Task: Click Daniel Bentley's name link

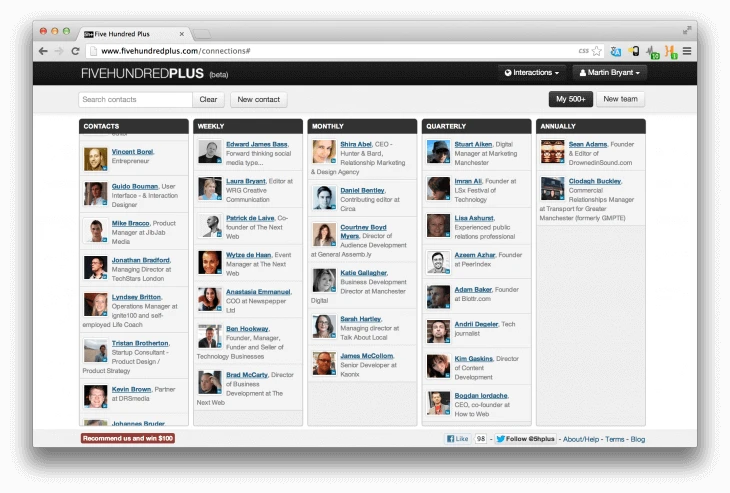Action: [362, 190]
